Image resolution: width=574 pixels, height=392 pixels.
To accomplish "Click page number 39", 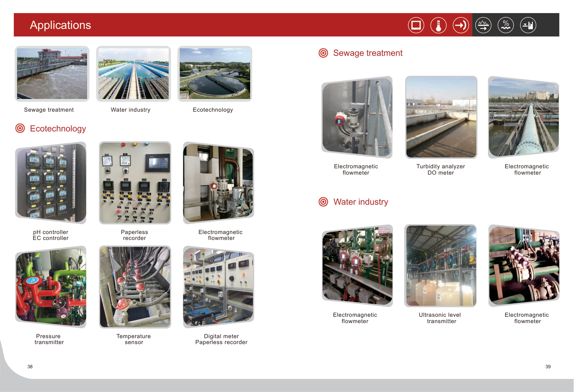I will click(548, 367).
